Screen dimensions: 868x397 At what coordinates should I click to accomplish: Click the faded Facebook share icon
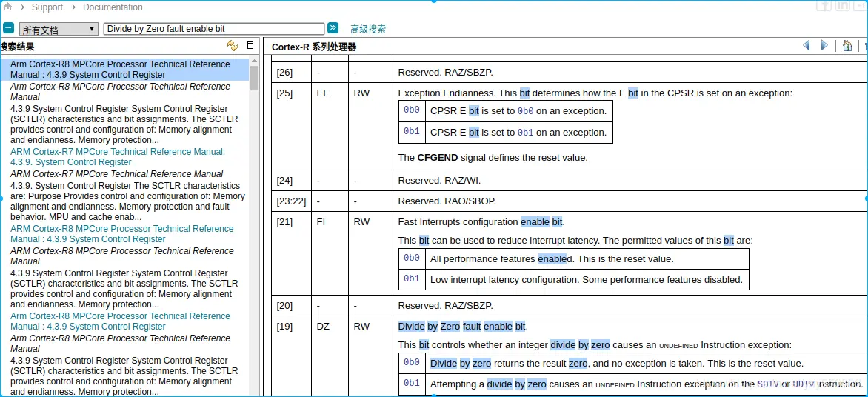click(x=824, y=5)
